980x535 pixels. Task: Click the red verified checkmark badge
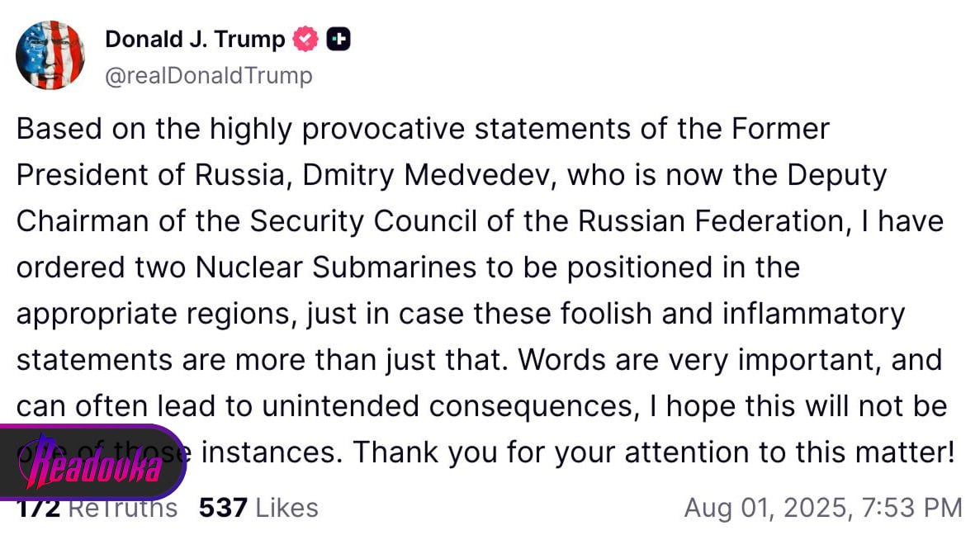pos(306,39)
